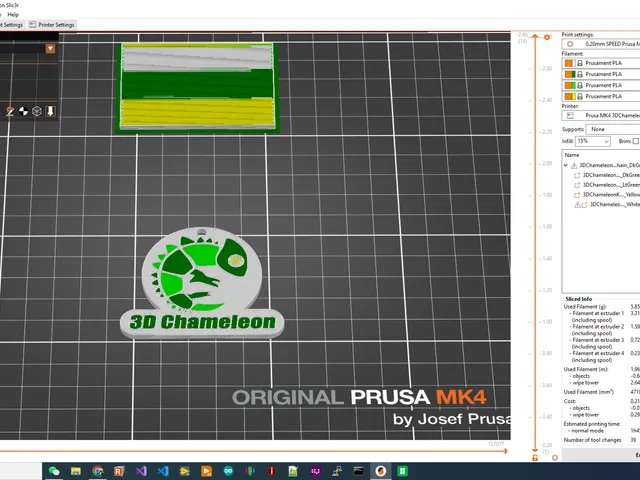Click the lock icon on third filament
The height and width of the screenshot is (480, 640).
580,85
